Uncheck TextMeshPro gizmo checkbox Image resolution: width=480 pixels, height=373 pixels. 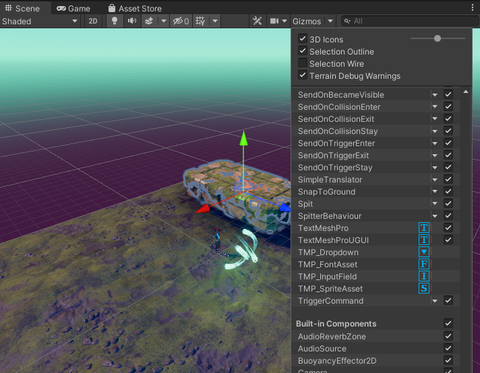pos(448,228)
